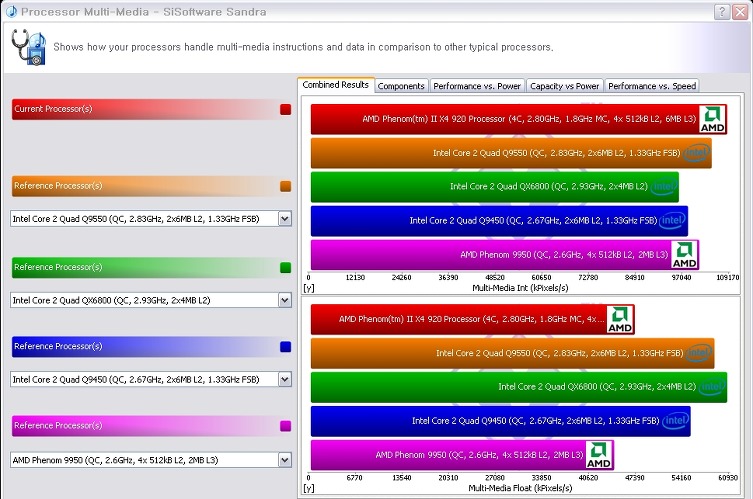This screenshot has width=753, height=499.
Task: Click the orange Reference Processor color swatch
Action: pos(285,186)
